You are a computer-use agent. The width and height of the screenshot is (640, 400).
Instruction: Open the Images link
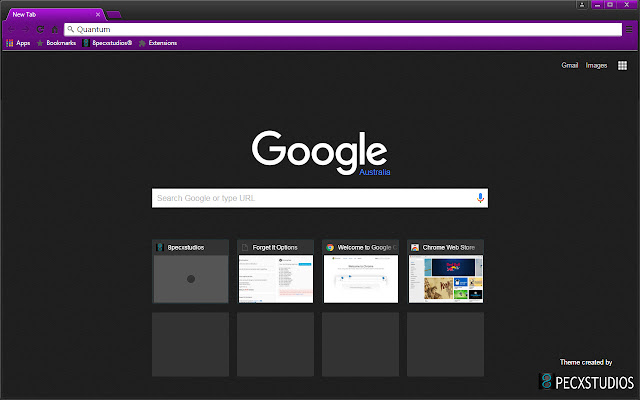(x=596, y=65)
